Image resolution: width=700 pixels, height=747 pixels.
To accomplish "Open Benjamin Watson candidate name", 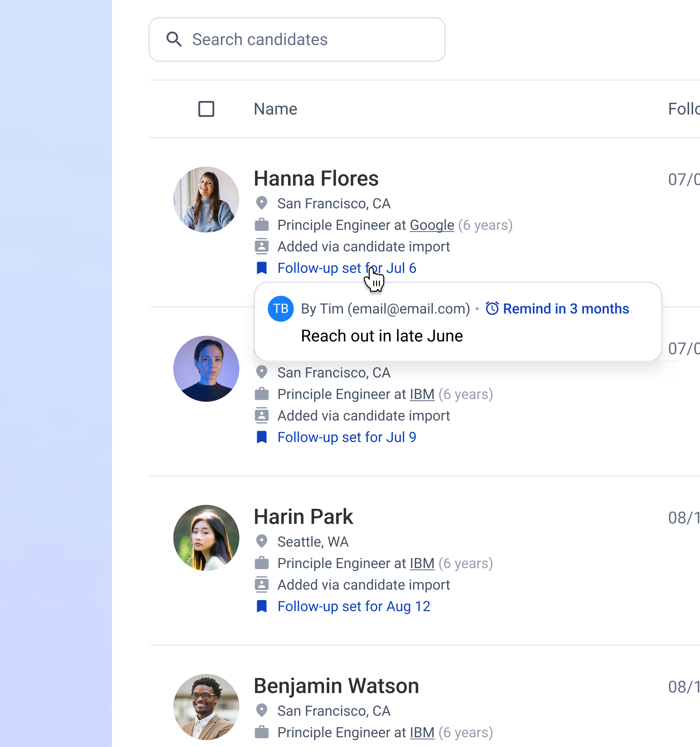I will tap(336, 686).
